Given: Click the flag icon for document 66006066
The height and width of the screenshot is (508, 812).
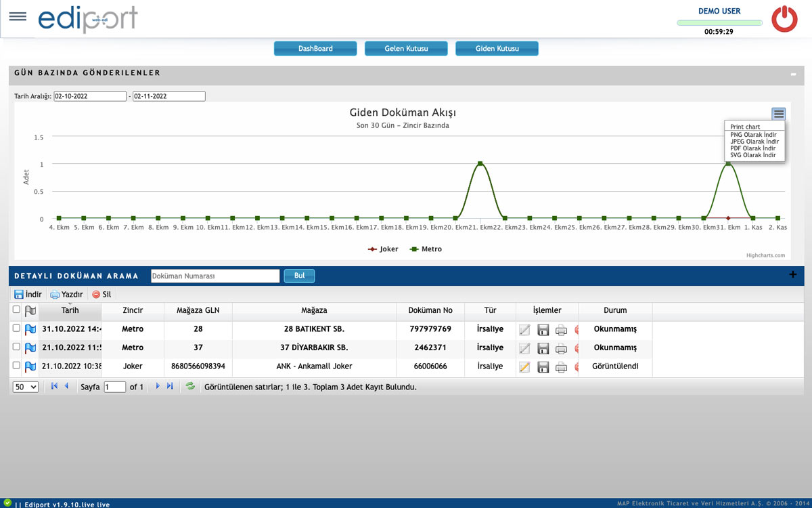Looking at the screenshot, I should [x=30, y=366].
